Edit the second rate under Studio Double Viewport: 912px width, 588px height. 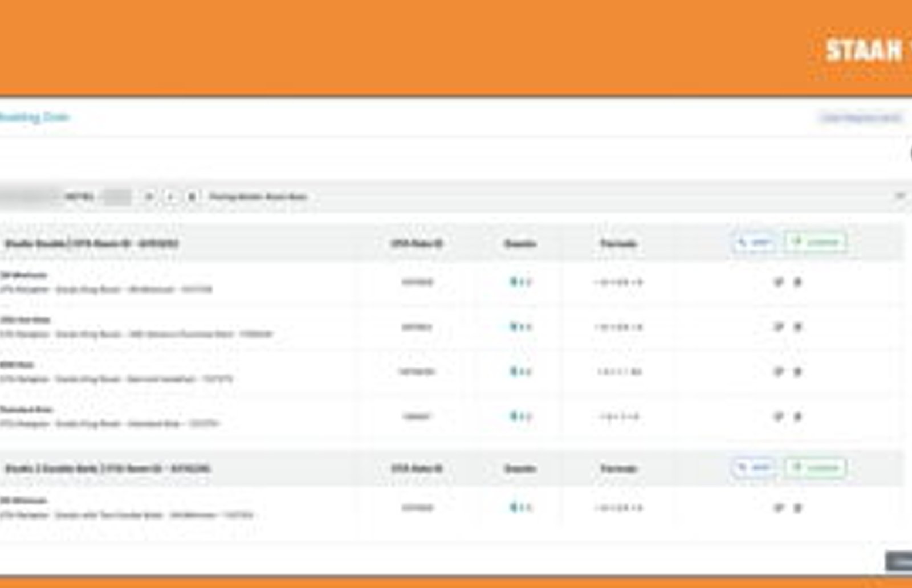(x=779, y=327)
